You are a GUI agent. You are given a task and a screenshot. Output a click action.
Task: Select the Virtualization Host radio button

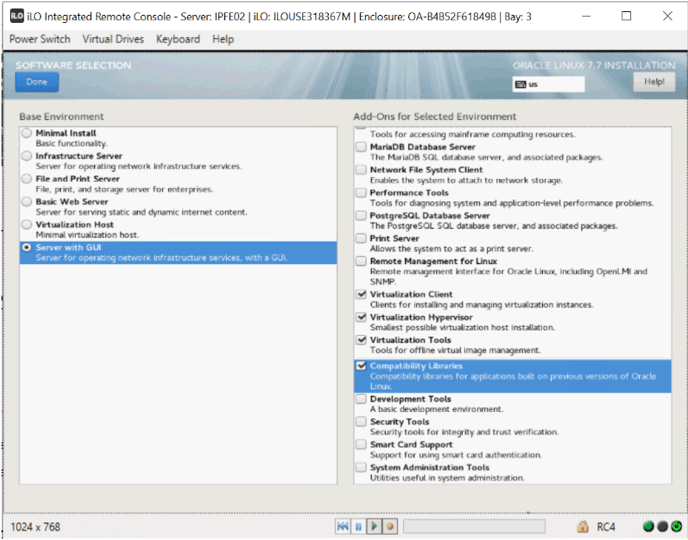click(x=27, y=224)
